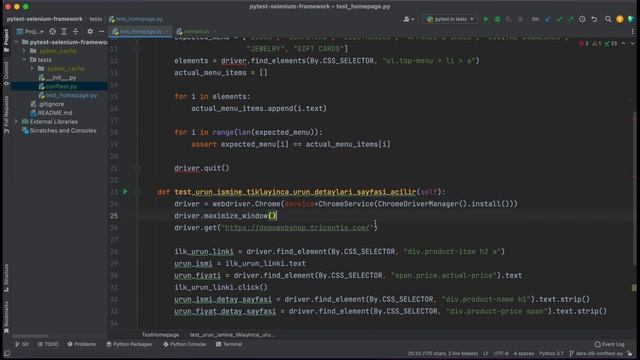The image size is (640, 360).
Task: Open the 'pytest in tests' run configuration dropdown
Action: pos(450,19)
